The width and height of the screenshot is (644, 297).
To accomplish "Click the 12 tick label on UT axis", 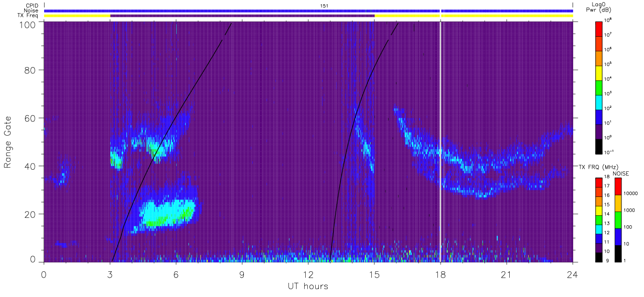I will pos(308,274).
